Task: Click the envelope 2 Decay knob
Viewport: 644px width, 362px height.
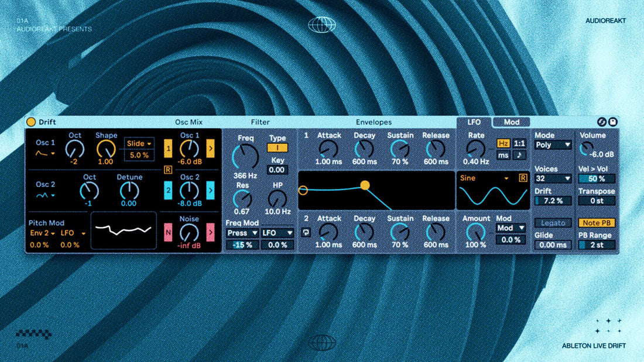Action: click(x=364, y=233)
